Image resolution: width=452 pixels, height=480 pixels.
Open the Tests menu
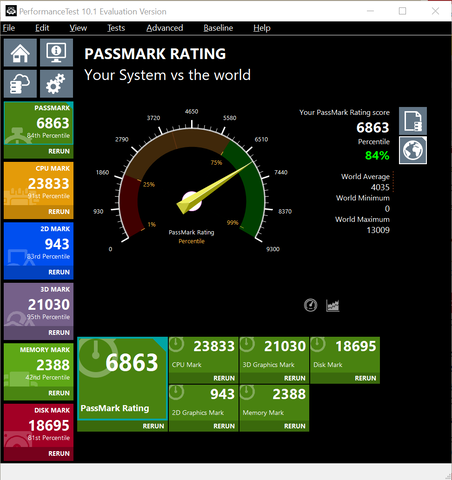(x=116, y=28)
